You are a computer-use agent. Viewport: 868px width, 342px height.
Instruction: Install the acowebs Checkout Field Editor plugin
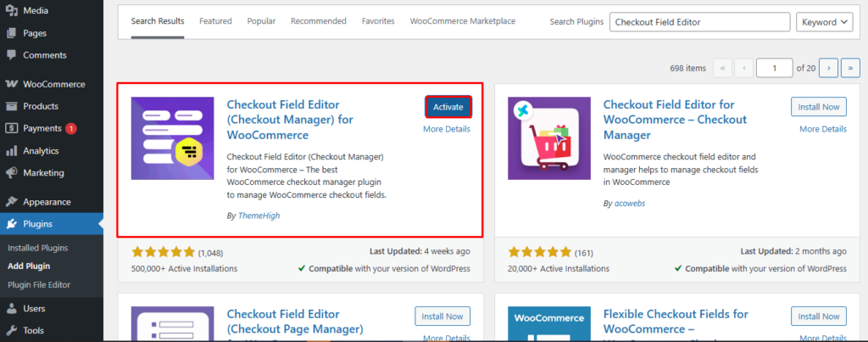[x=818, y=107]
